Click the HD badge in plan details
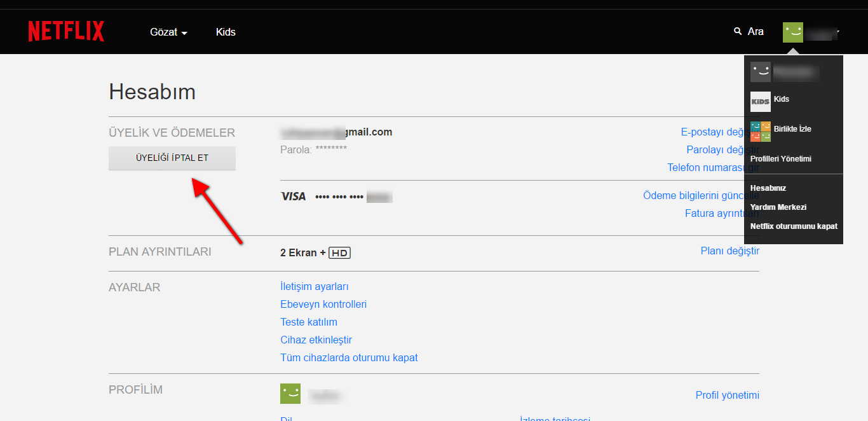Image resolution: width=868 pixels, height=421 pixels. click(340, 253)
